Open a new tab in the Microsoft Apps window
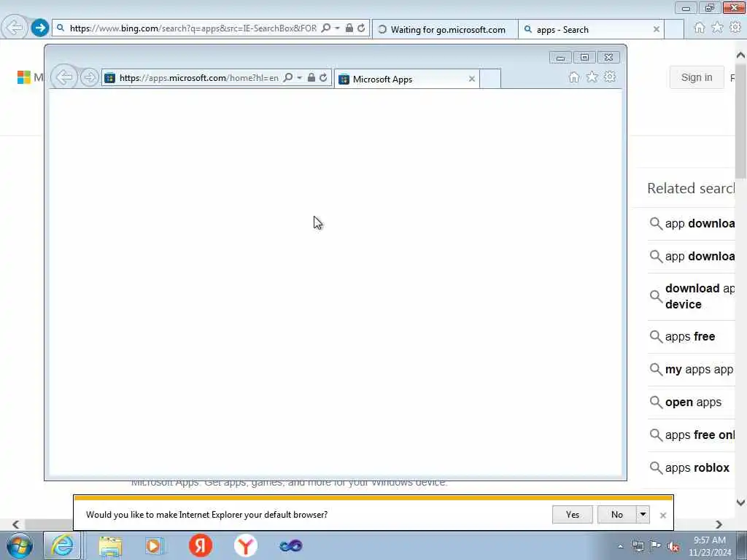747x560 pixels. click(490, 79)
